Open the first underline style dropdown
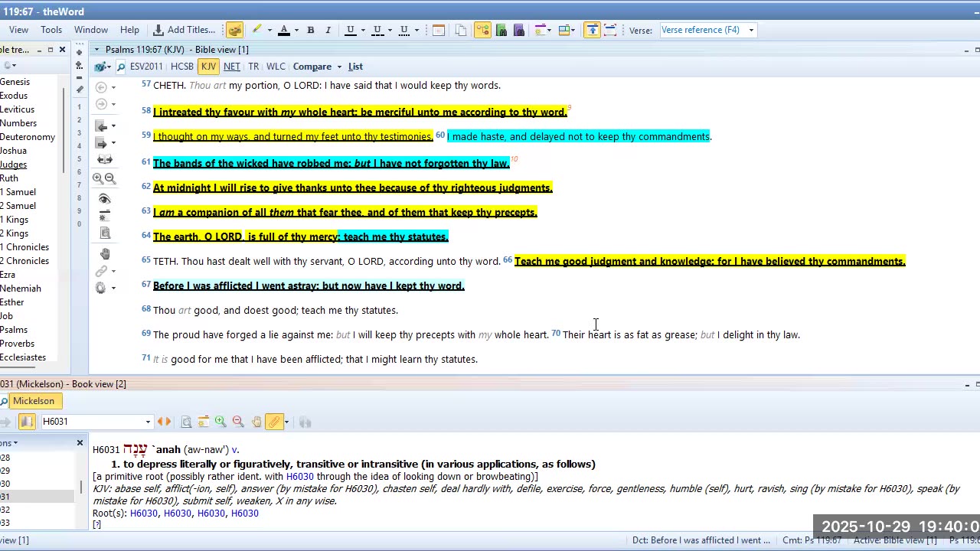 tap(363, 31)
